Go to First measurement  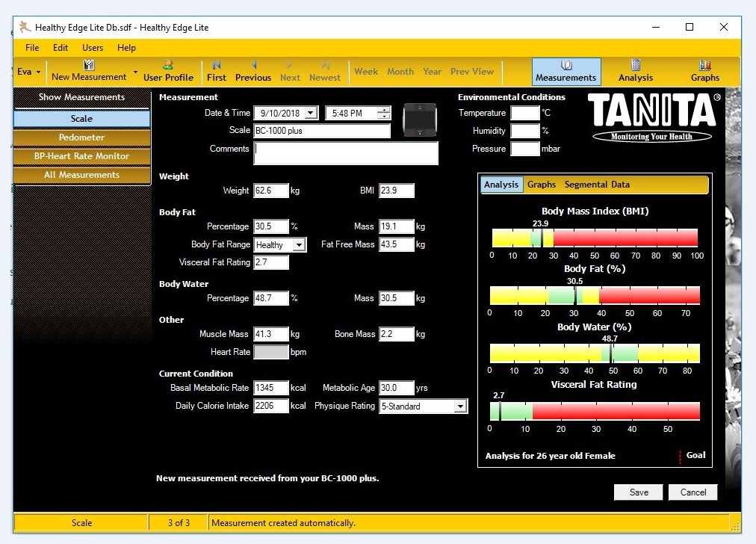click(x=217, y=71)
